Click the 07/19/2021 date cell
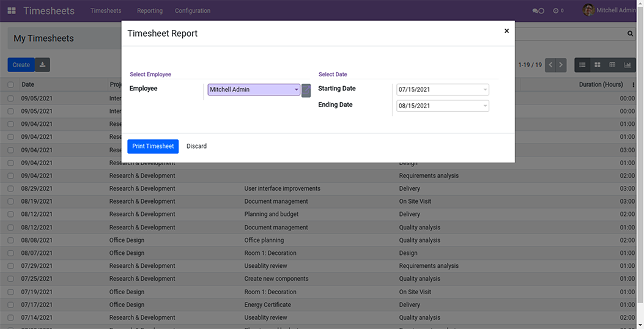Viewport: 644px width, 329px height. click(x=37, y=292)
